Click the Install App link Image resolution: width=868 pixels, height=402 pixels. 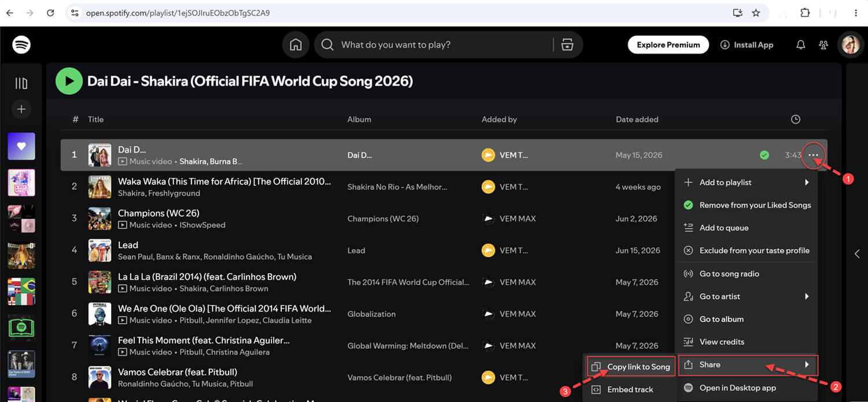click(746, 45)
